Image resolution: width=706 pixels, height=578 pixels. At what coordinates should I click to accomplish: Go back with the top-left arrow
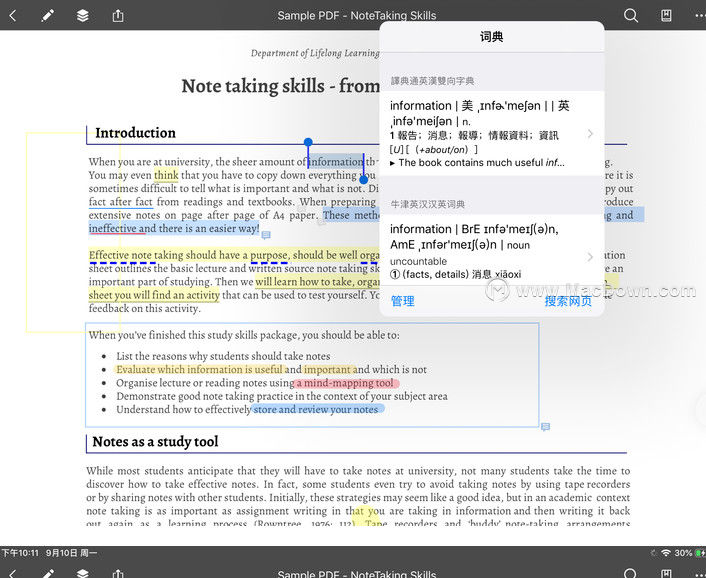tap(13, 16)
